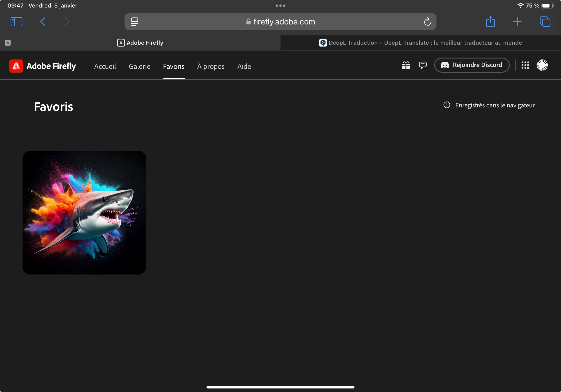Tap the Safari share icon

(490, 22)
